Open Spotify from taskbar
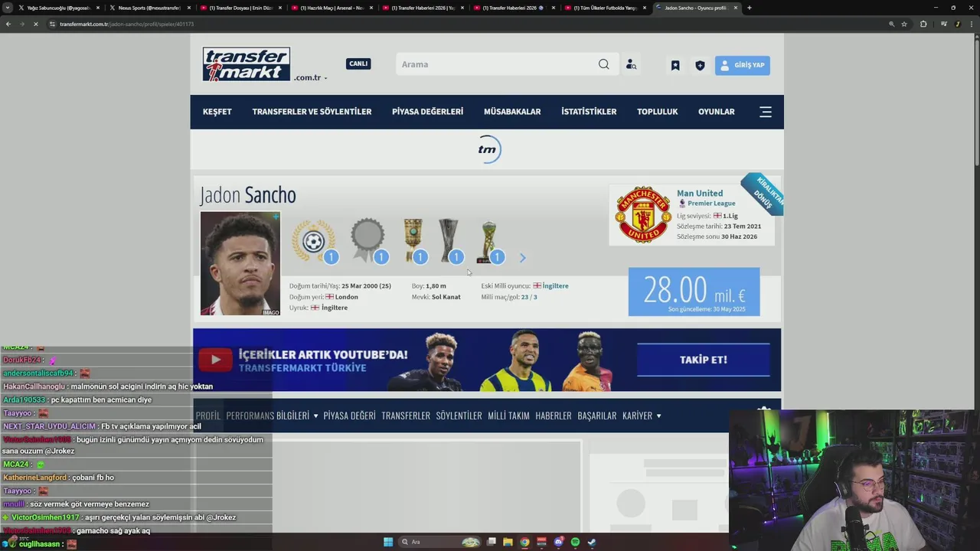 [x=575, y=542]
